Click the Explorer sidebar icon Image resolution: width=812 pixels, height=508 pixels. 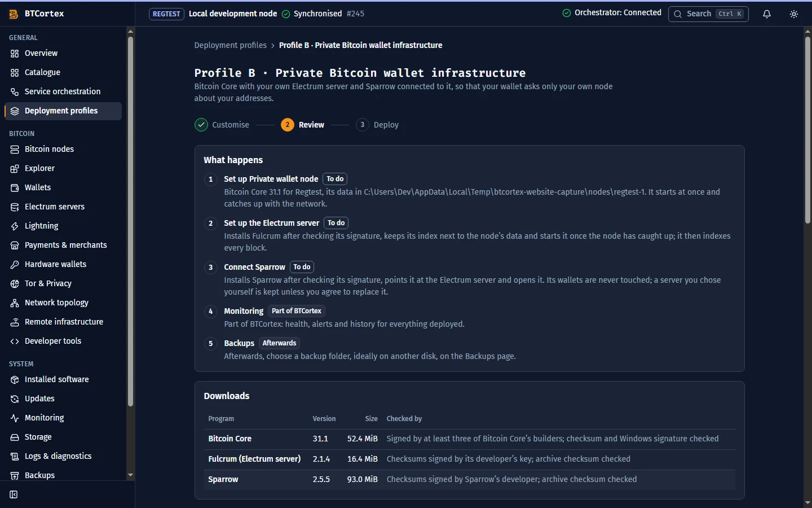[15, 169]
